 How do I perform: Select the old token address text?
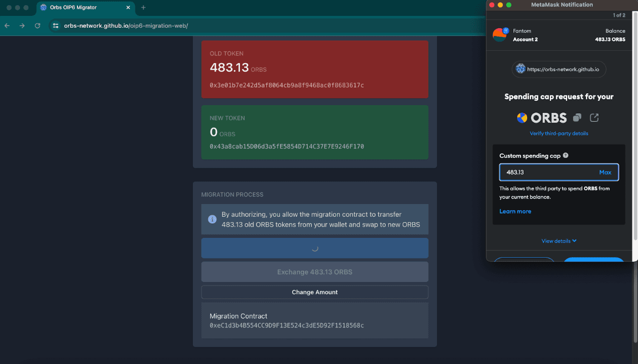(287, 85)
